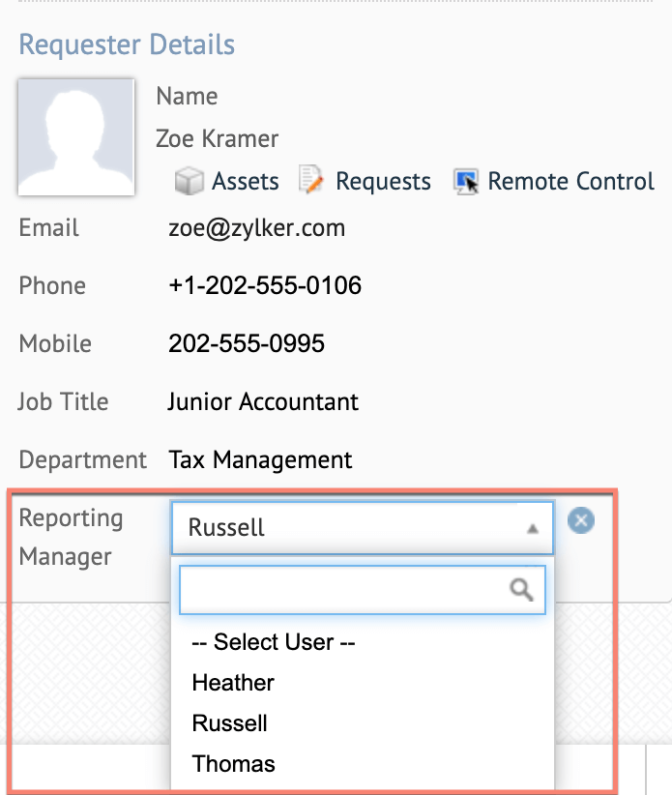Click the Reporting Manager selected-value box
This screenshot has height=795, width=672.
(348, 528)
